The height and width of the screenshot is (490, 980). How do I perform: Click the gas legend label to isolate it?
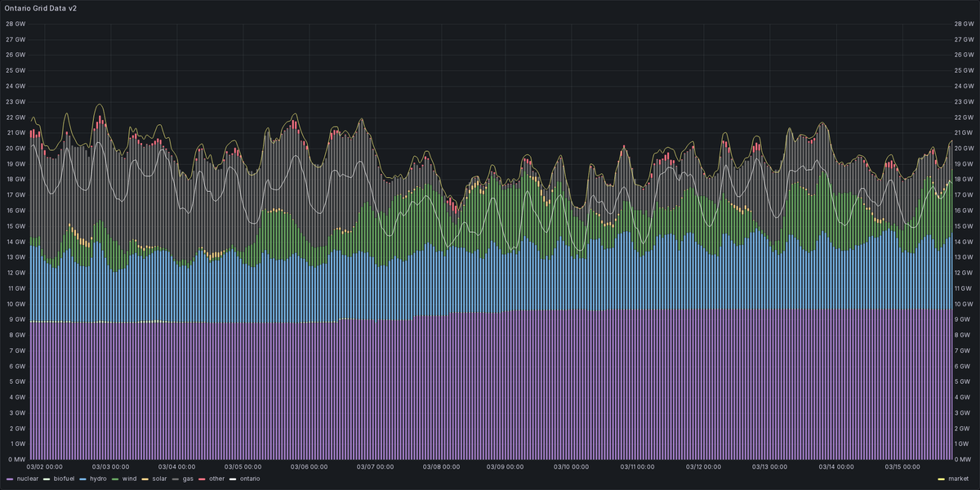(x=186, y=479)
